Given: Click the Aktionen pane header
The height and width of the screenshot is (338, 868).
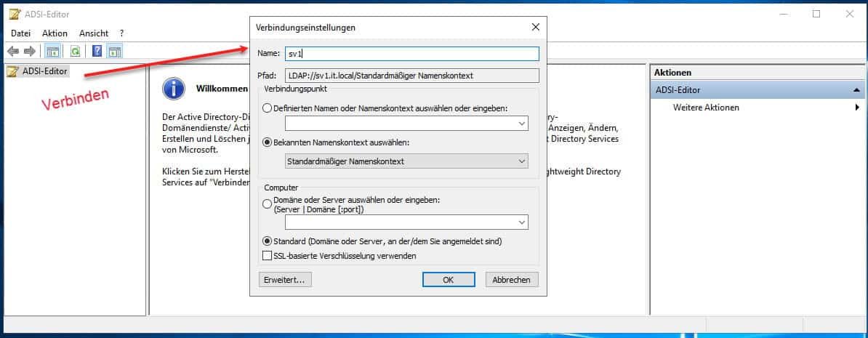Looking at the screenshot, I should coord(758,73).
